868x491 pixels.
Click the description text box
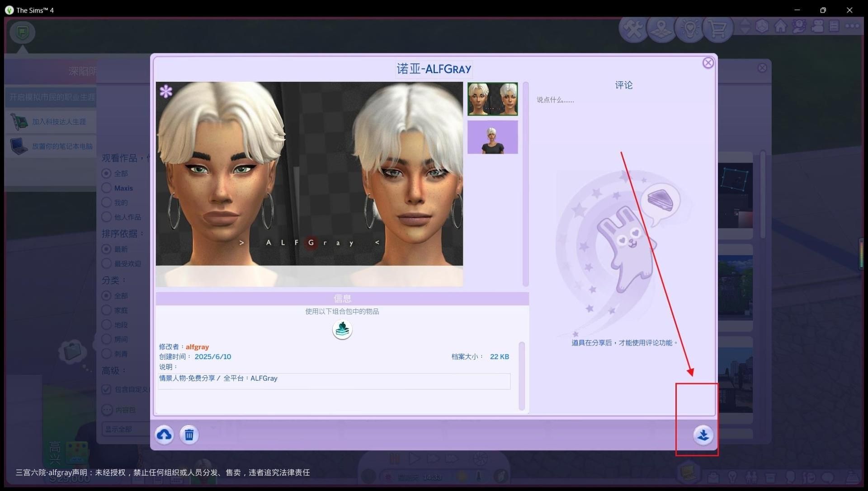click(334, 381)
